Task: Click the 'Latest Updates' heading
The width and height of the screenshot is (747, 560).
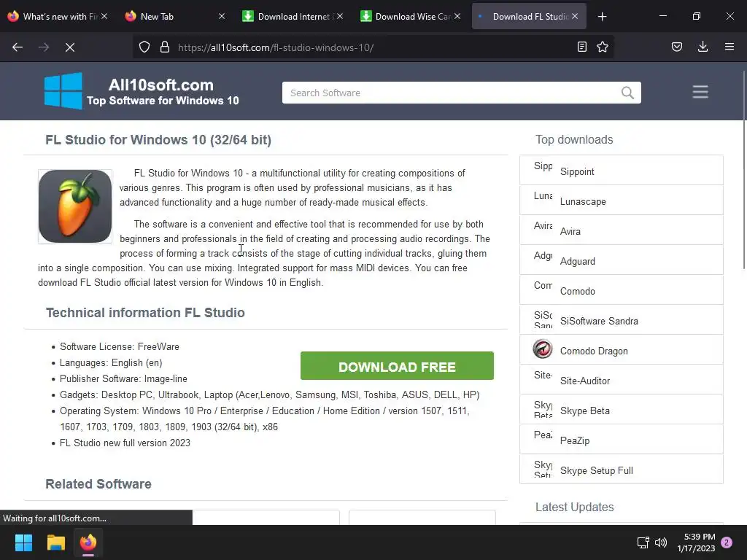Action: point(575,507)
